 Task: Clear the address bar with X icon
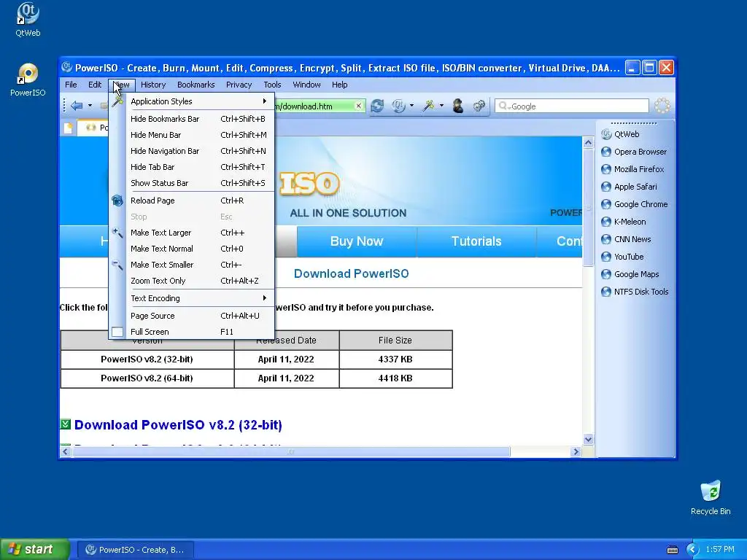[359, 106]
